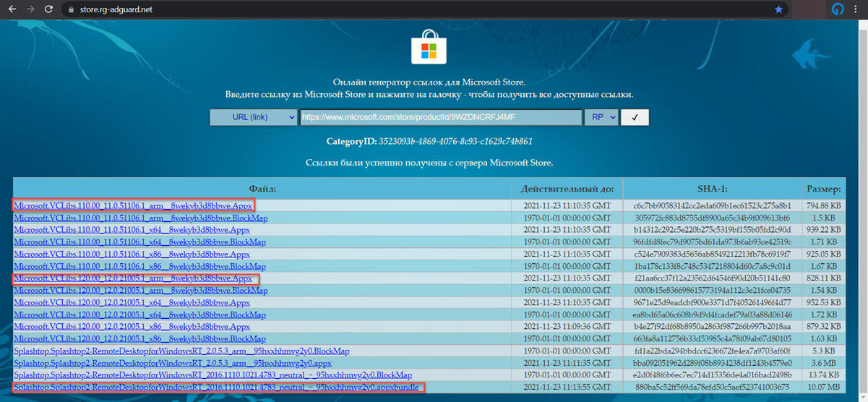Click the 794.88 KB size cell
Viewport: 868px width, 402px height.
[x=825, y=206]
